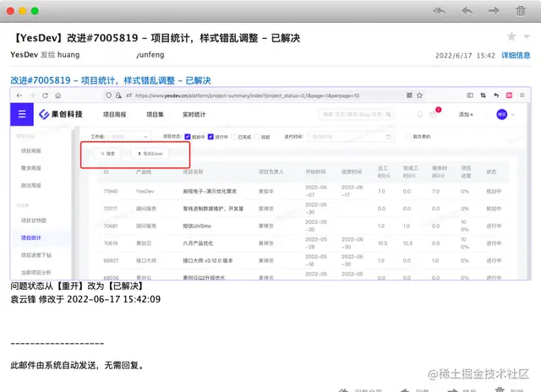The image size is (541, 392).
Task: Click the red extension icon in browser toolbar
Action: pyautogui.click(x=509, y=95)
